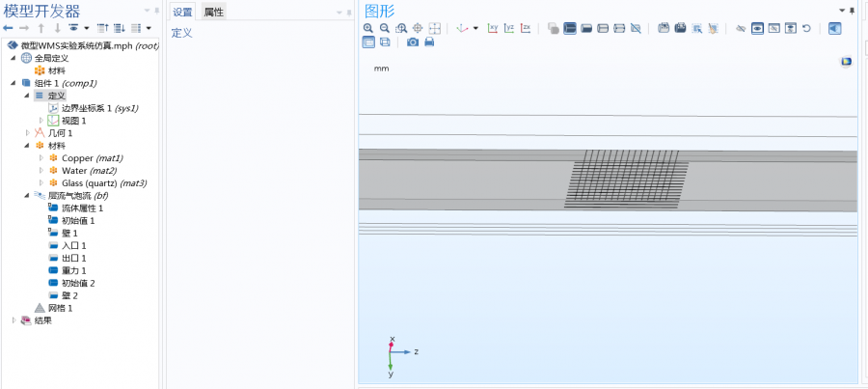Click the wire mesh geometry in graphics view

(x=626, y=179)
